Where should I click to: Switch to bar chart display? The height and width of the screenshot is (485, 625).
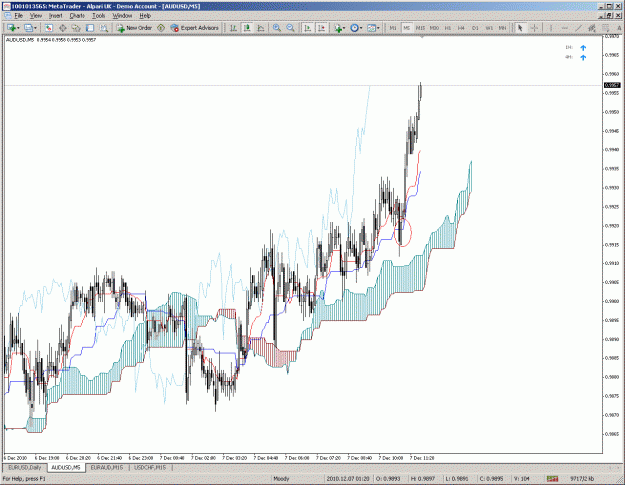click(x=234, y=28)
